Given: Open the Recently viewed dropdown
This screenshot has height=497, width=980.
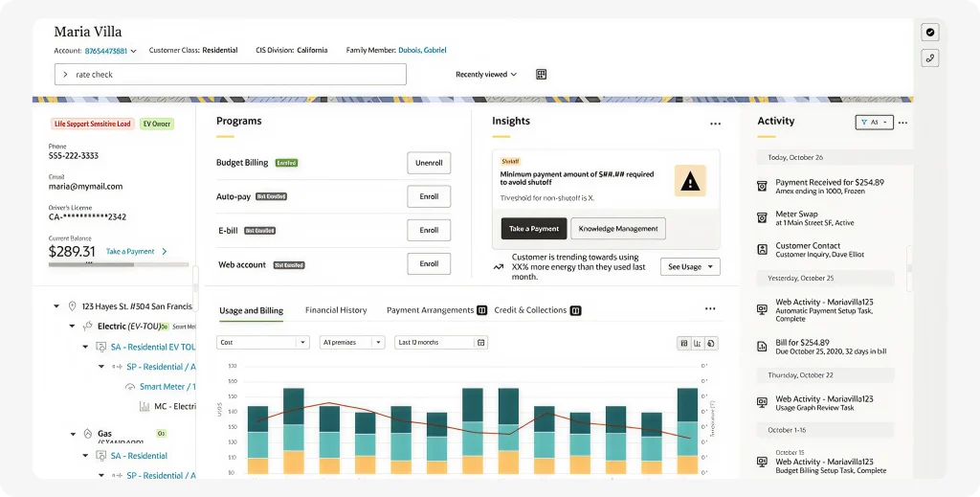Looking at the screenshot, I should [x=486, y=75].
